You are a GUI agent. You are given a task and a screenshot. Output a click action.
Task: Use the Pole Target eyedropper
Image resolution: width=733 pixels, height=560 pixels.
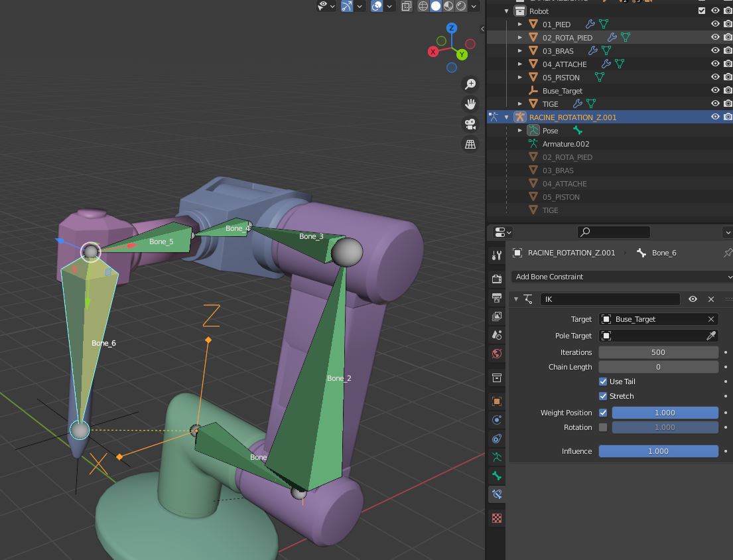pos(711,336)
